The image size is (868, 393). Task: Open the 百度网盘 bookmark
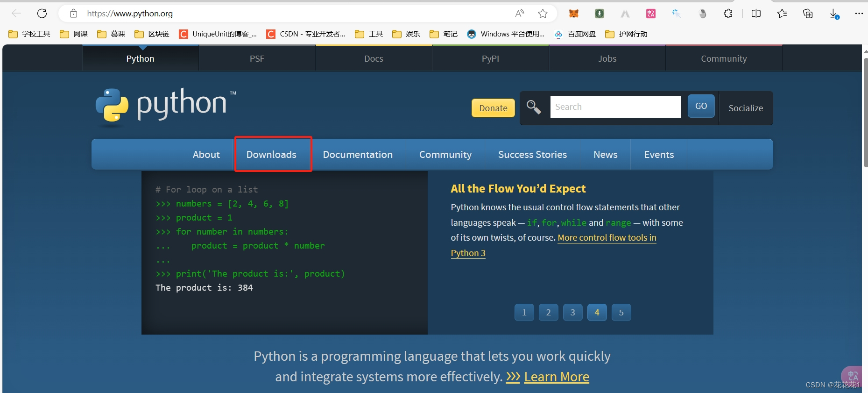coord(575,34)
